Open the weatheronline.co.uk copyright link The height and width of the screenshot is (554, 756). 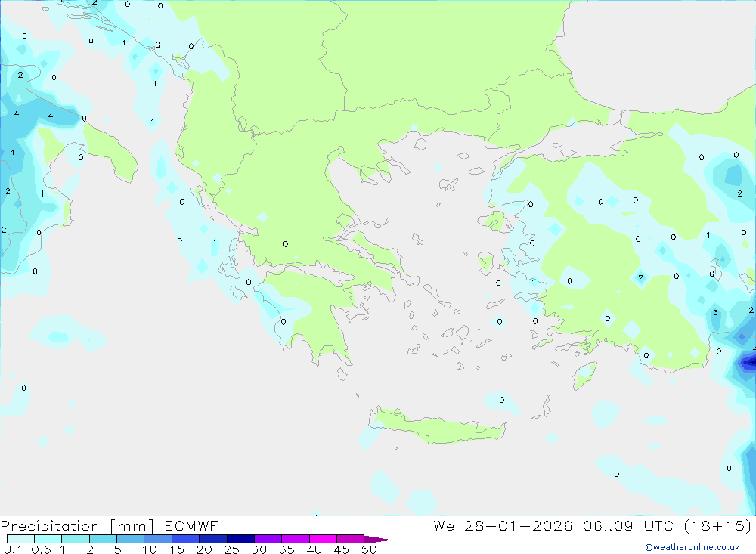click(692, 547)
